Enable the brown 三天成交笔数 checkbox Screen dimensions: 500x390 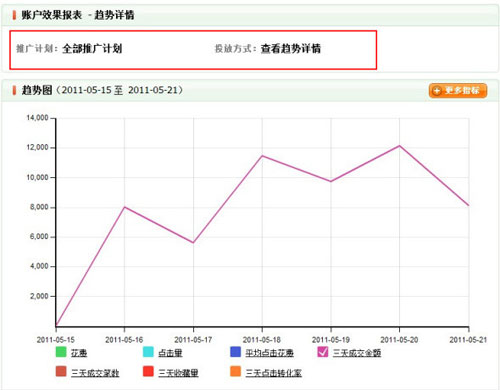[61, 371]
